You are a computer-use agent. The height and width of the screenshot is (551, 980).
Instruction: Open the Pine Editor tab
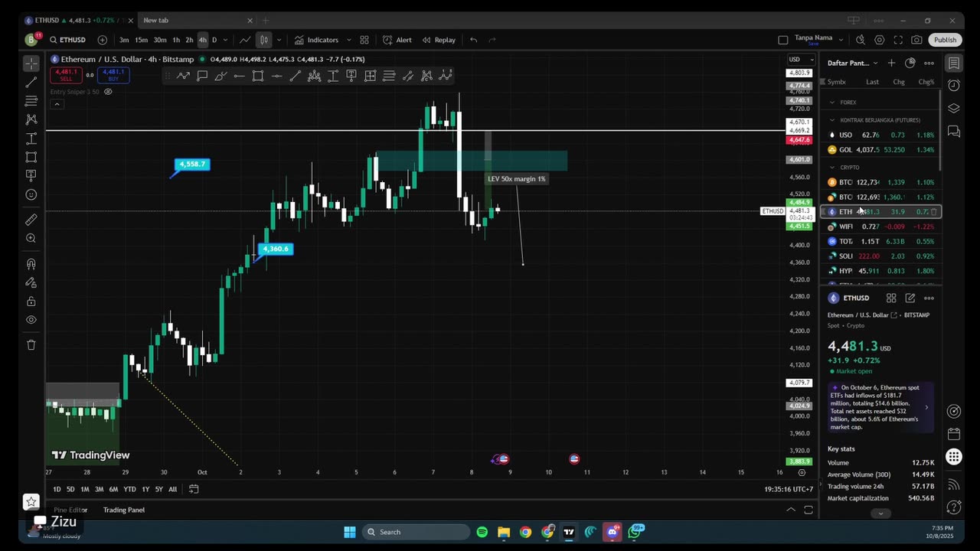click(x=70, y=510)
